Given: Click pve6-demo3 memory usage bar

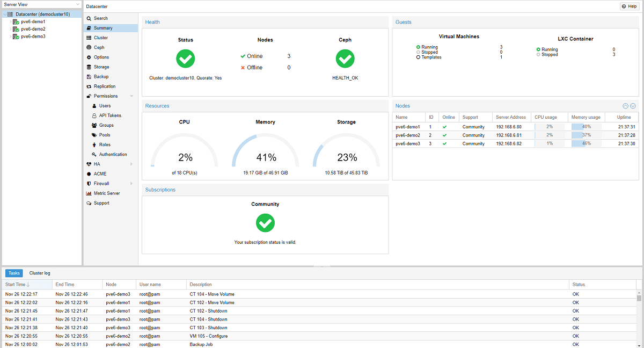Looking at the screenshot, I should tap(586, 143).
